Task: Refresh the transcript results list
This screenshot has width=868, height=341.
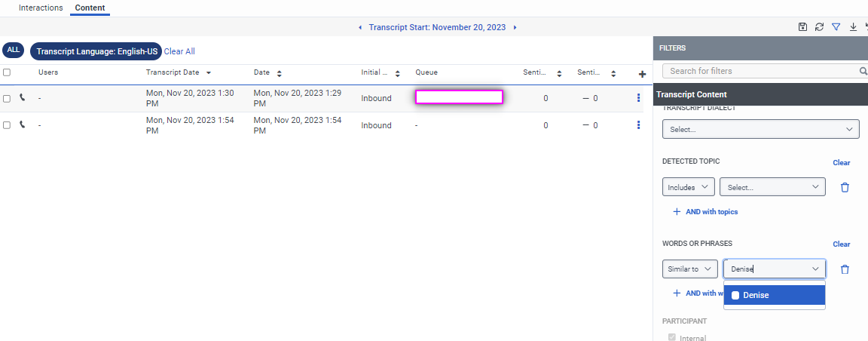Action: point(819,27)
